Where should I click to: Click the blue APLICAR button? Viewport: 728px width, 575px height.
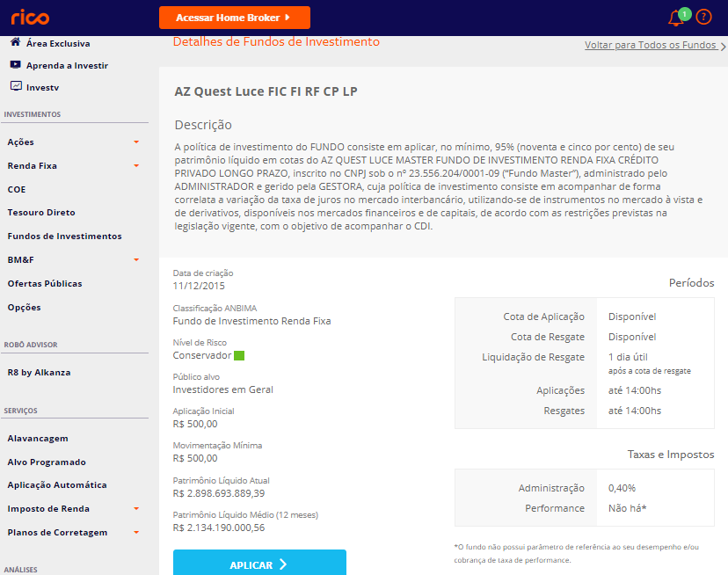coord(259,564)
